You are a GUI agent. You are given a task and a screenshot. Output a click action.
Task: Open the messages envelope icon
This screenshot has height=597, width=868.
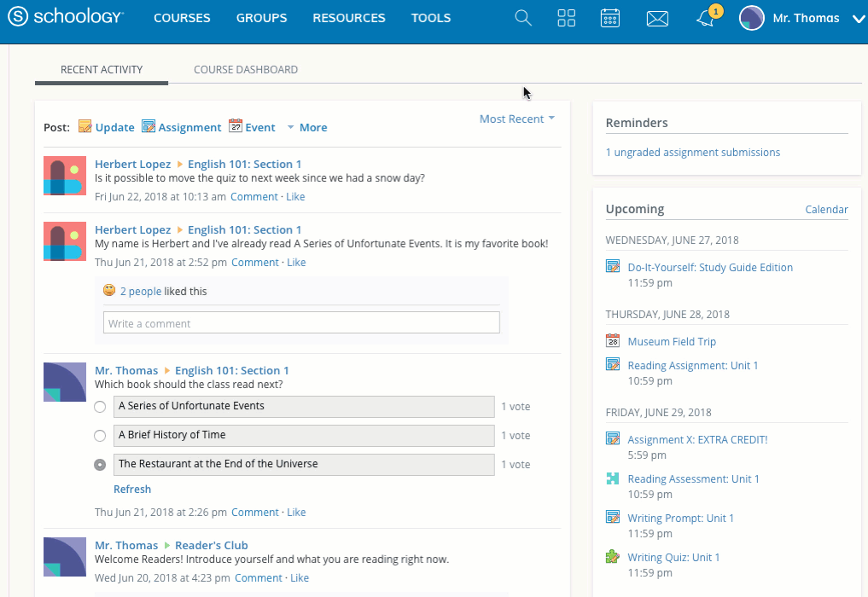click(x=657, y=18)
